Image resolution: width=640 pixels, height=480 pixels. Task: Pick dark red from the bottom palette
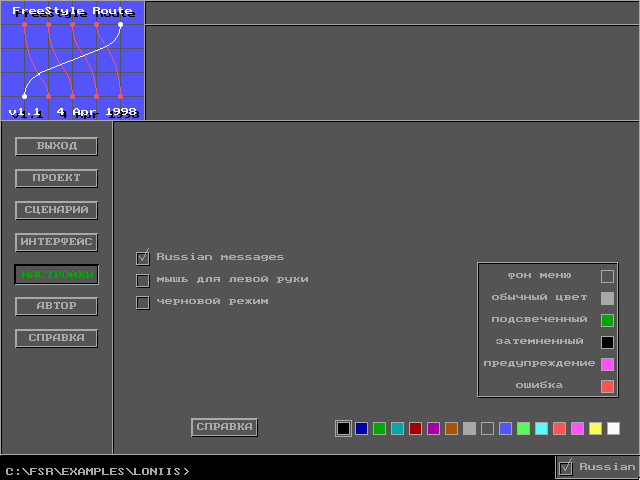[x=415, y=429]
